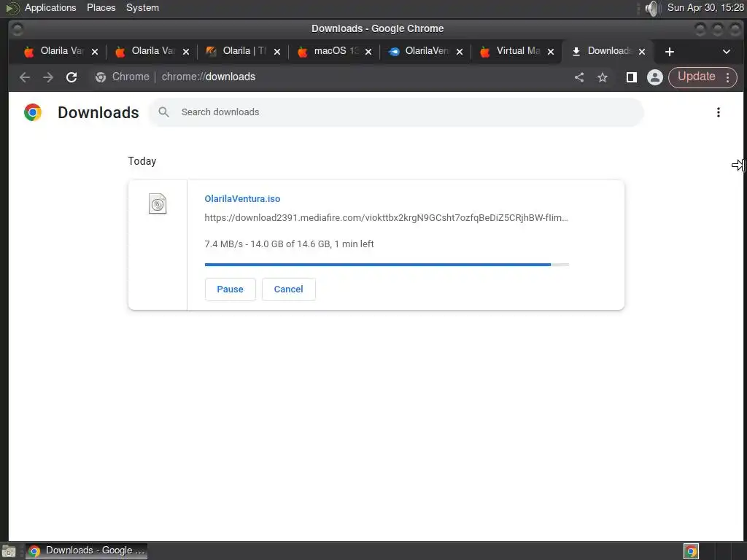Click the volume speaker icon in panel

651,8
